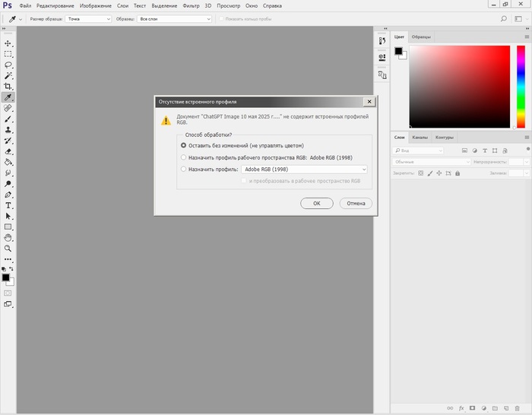Viewport: 532px width, 415px height.
Task: Select 'Оставить без изменений' radio option
Action: coord(183,145)
